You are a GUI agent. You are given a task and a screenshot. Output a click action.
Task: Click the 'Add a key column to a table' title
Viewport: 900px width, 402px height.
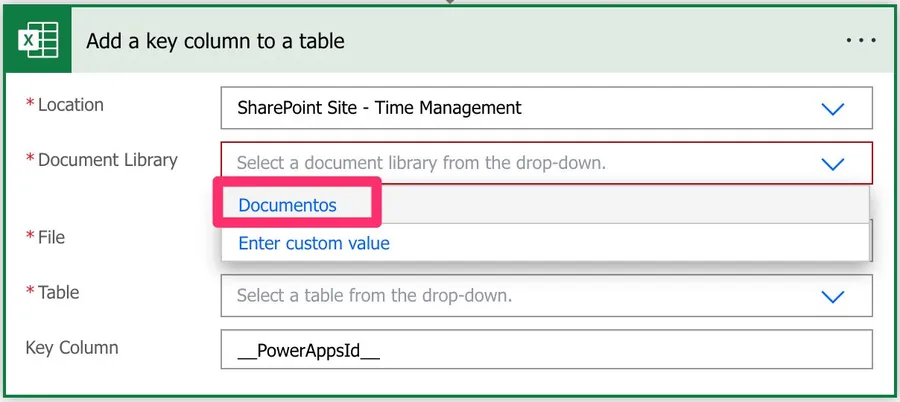pyautogui.click(x=215, y=42)
